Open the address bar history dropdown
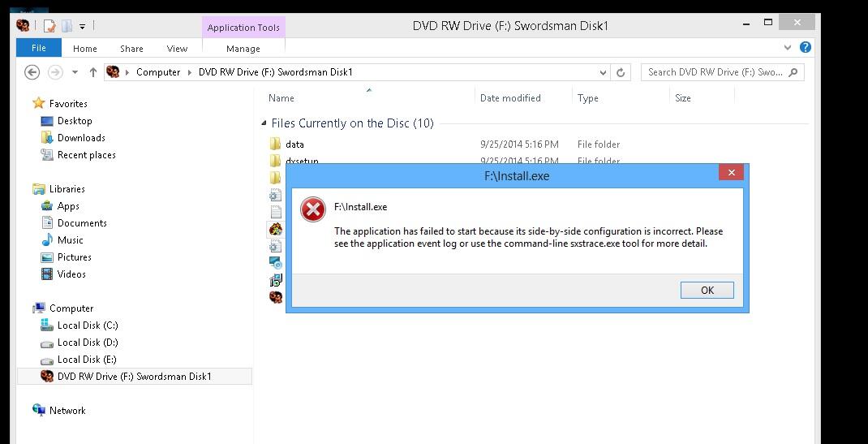The image size is (868, 444). point(603,72)
